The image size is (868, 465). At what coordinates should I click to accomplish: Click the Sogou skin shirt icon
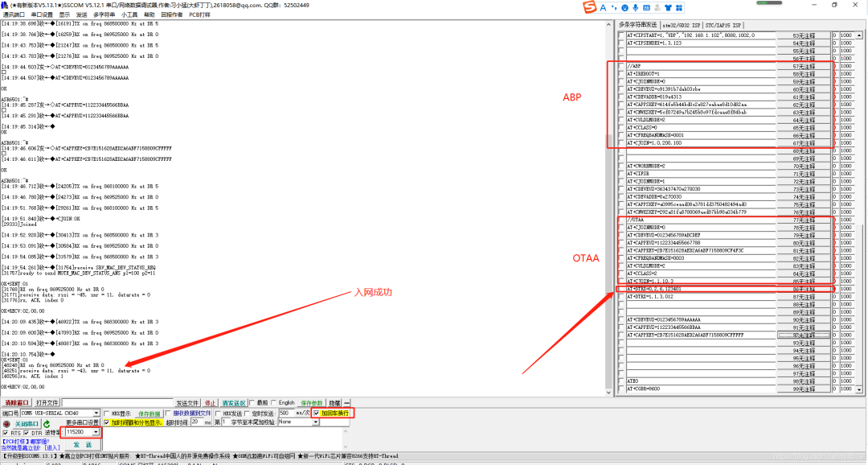[x=668, y=8]
